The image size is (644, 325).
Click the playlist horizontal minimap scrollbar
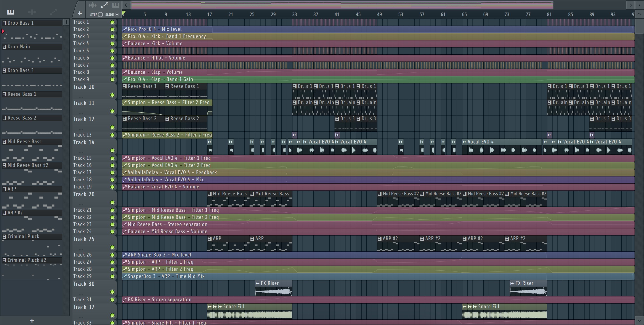click(x=342, y=5)
